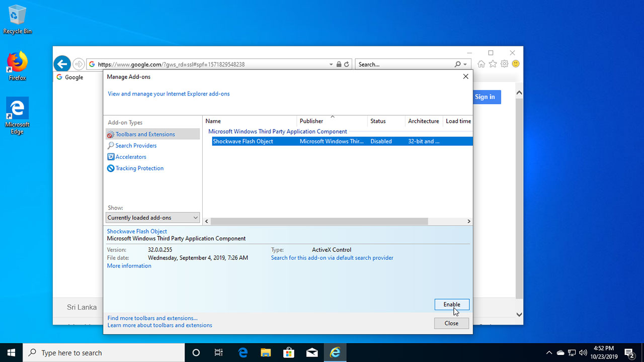Show hidden system tray icons
Screen dimensions: 644x362
pos(549,352)
